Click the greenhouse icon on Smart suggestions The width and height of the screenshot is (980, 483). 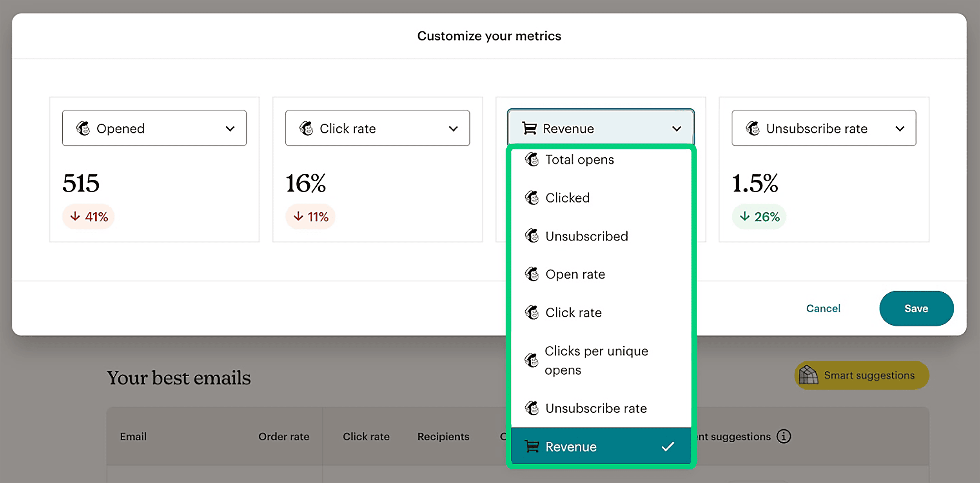pyautogui.click(x=808, y=375)
